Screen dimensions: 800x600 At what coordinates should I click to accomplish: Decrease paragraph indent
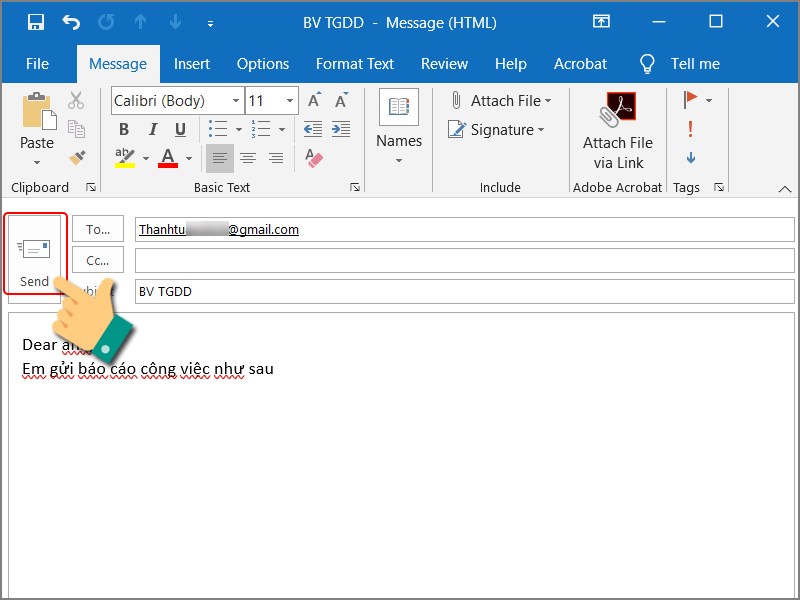313,129
